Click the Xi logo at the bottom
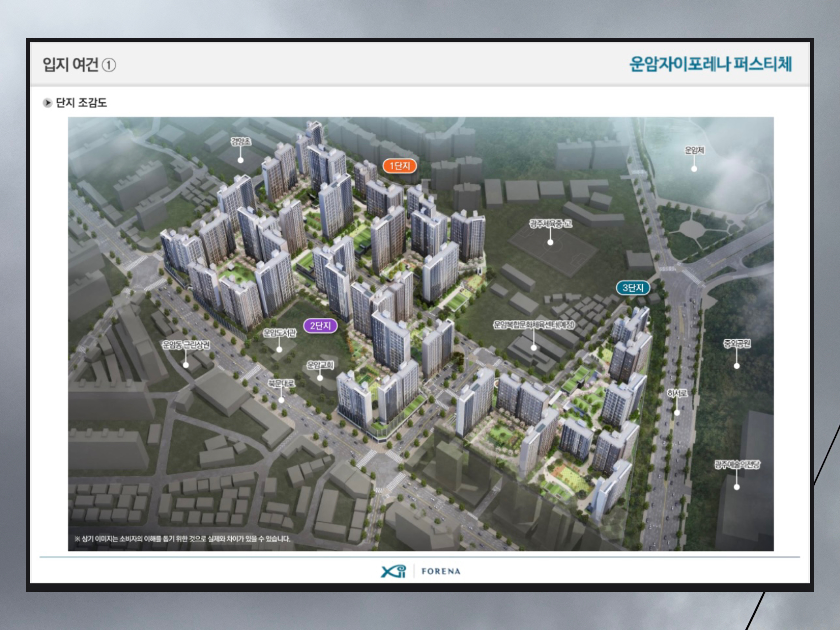Screen dimensions: 840x630 pyautogui.click(x=393, y=571)
